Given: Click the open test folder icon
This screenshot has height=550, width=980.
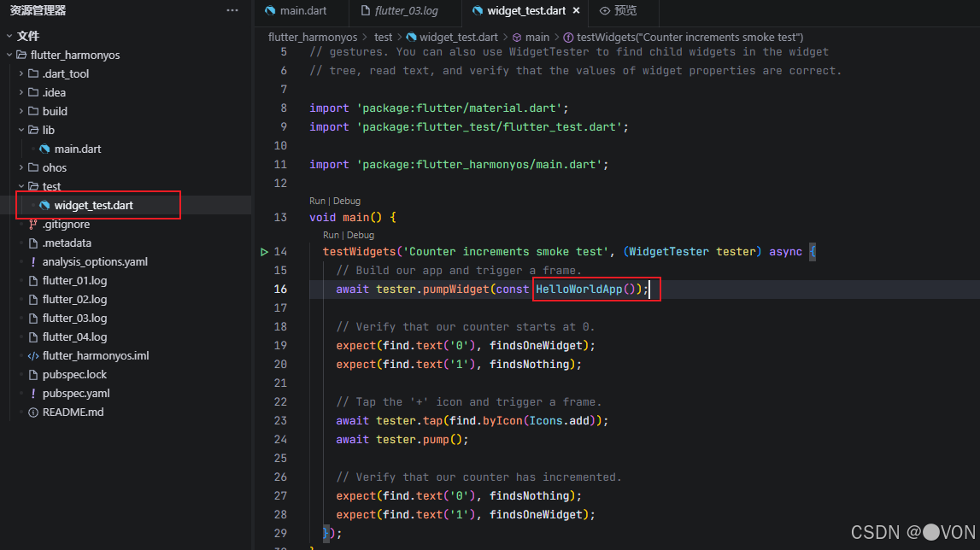Looking at the screenshot, I should pyautogui.click(x=33, y=186).
